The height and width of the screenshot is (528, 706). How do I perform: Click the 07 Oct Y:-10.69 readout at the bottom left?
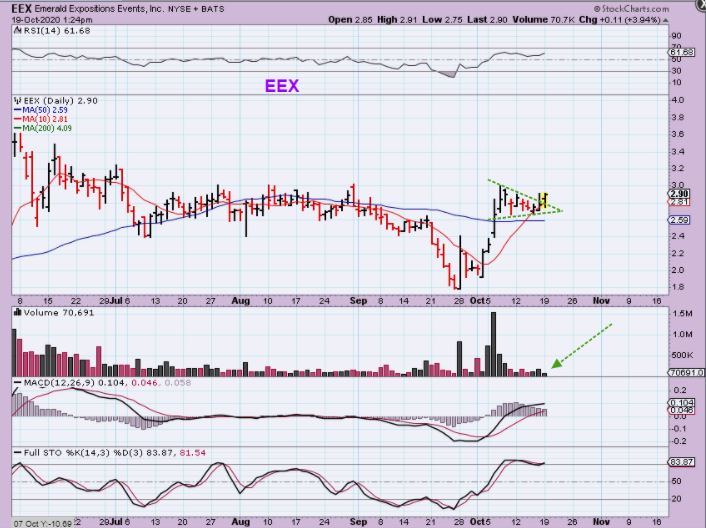click(43, 523)
